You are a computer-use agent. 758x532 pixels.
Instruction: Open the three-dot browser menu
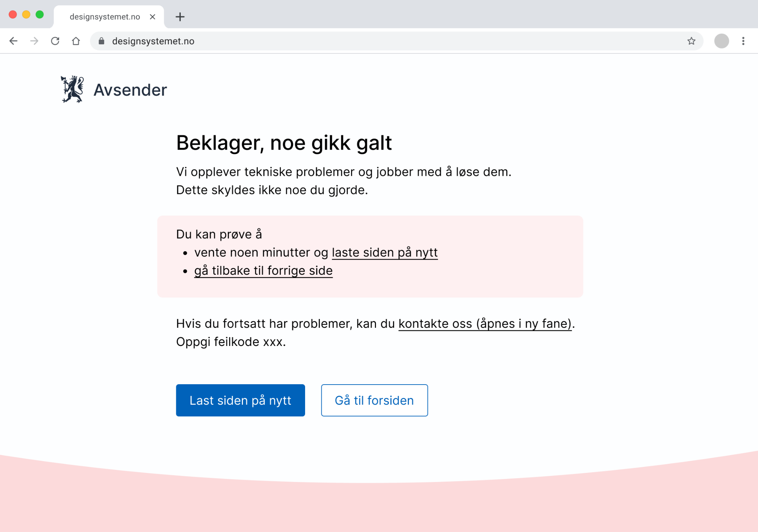coord(743,41)
